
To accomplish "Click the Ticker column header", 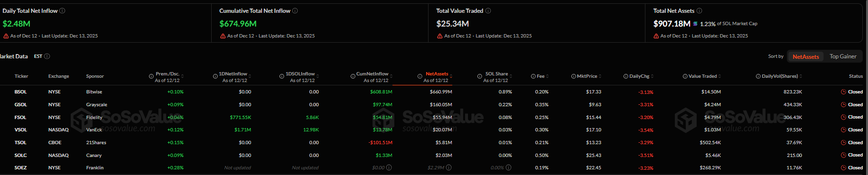I will (21, 76).
